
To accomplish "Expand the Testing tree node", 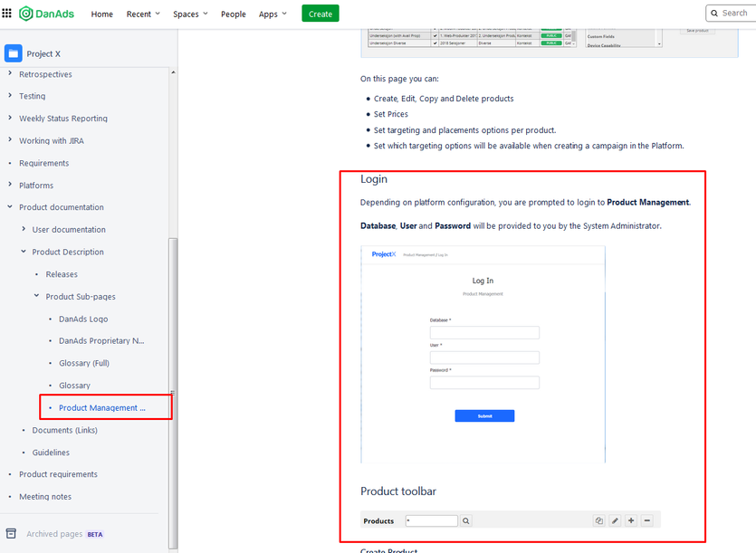I will coord(10,95).
